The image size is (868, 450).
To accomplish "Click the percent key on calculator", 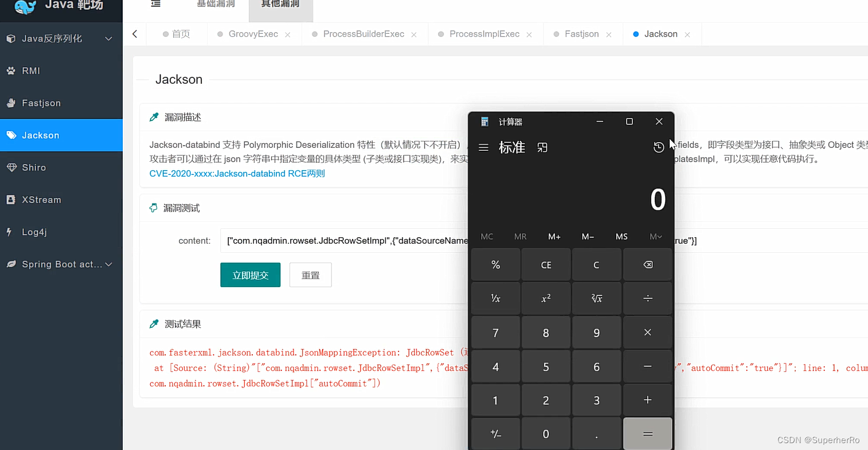I will [495, 265].
